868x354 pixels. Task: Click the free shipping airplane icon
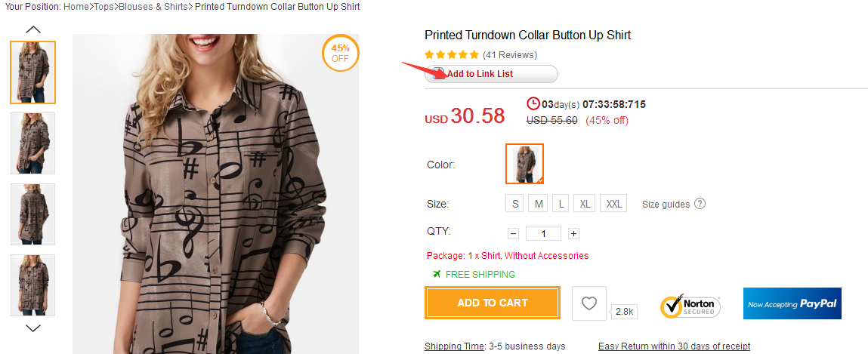pyautogui.click(x=437, y=274)
